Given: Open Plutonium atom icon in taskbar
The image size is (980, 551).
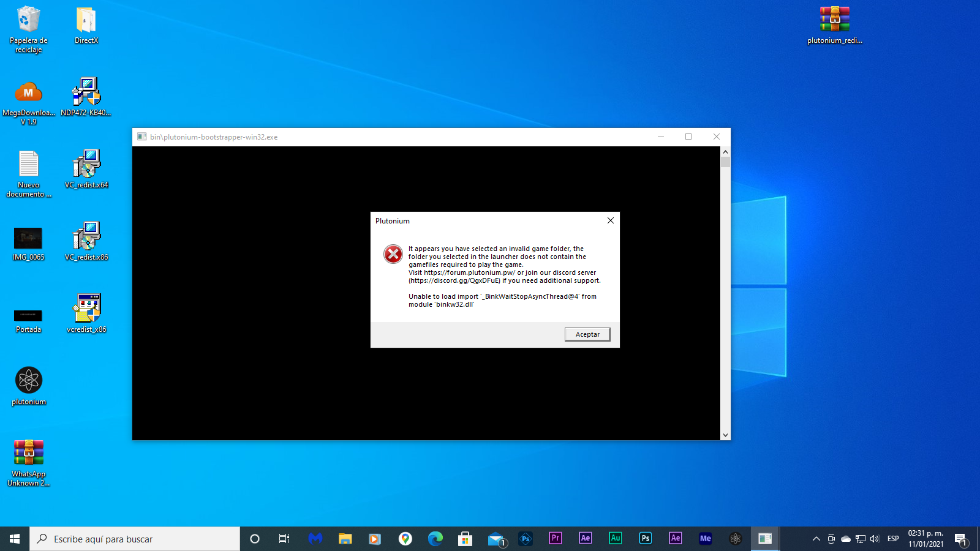Looking at the screenshot, I should click(x=735, y=539).
